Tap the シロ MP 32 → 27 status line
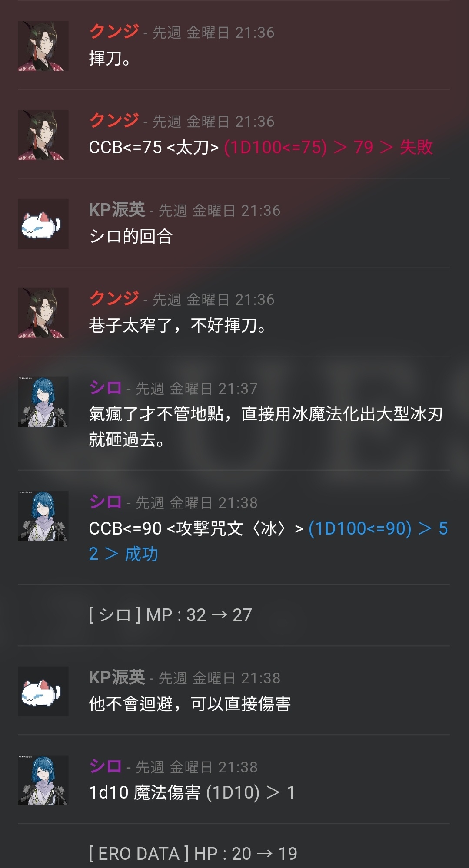Viewport: 469px width, 868px height. click(170, 615)
